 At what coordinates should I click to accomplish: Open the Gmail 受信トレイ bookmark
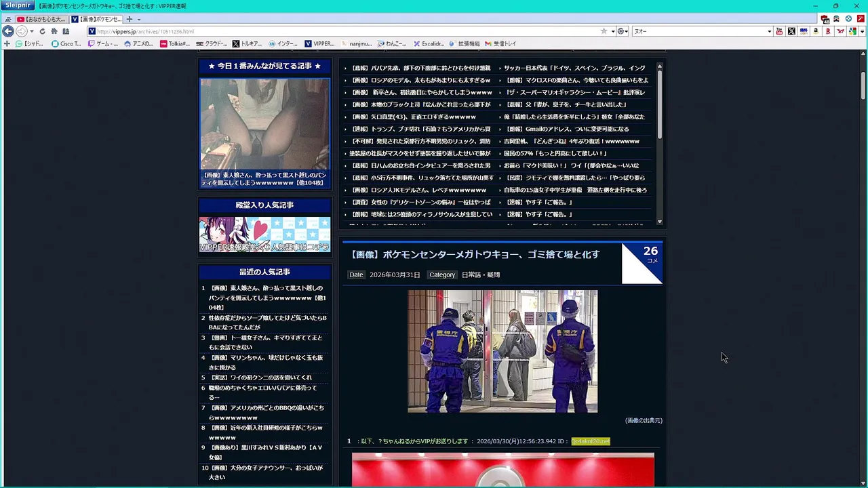tap(500, 43)
